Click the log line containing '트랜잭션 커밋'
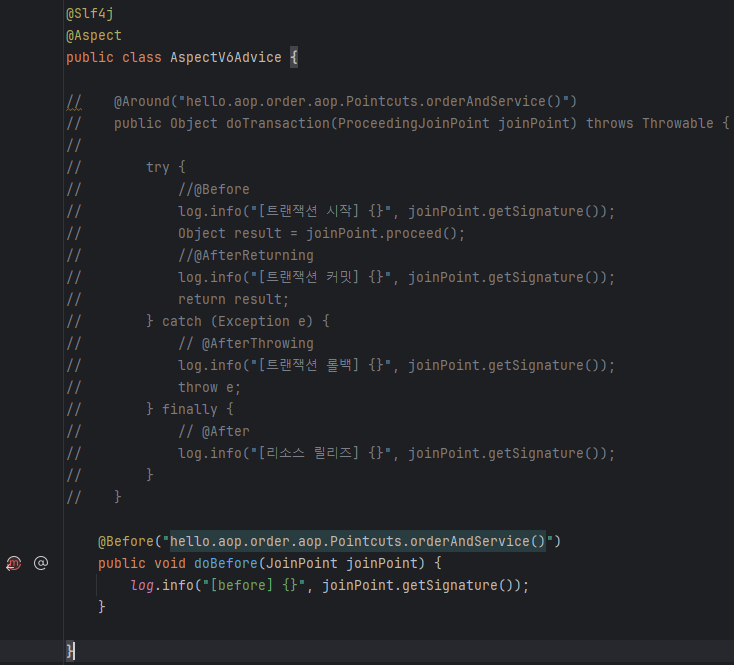The width and height of the screenshot is (734, 665). click(x=396, y=278)
